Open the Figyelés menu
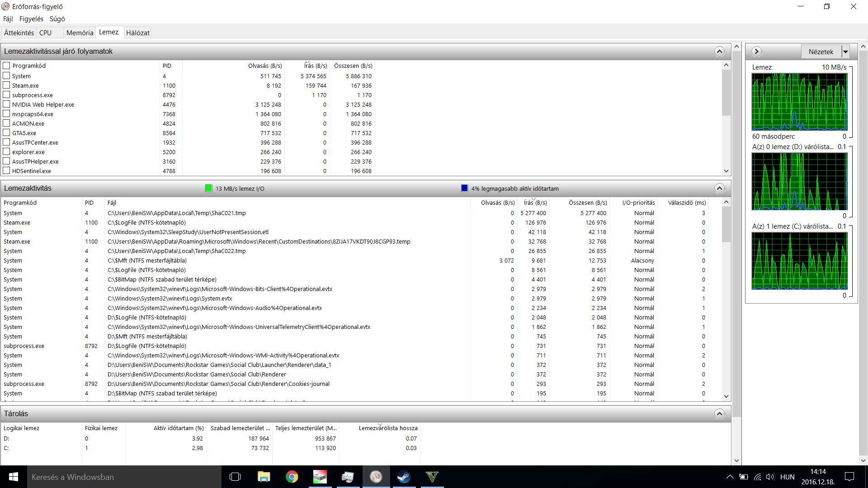Screen dimensions: 868x488 [31, 19]
